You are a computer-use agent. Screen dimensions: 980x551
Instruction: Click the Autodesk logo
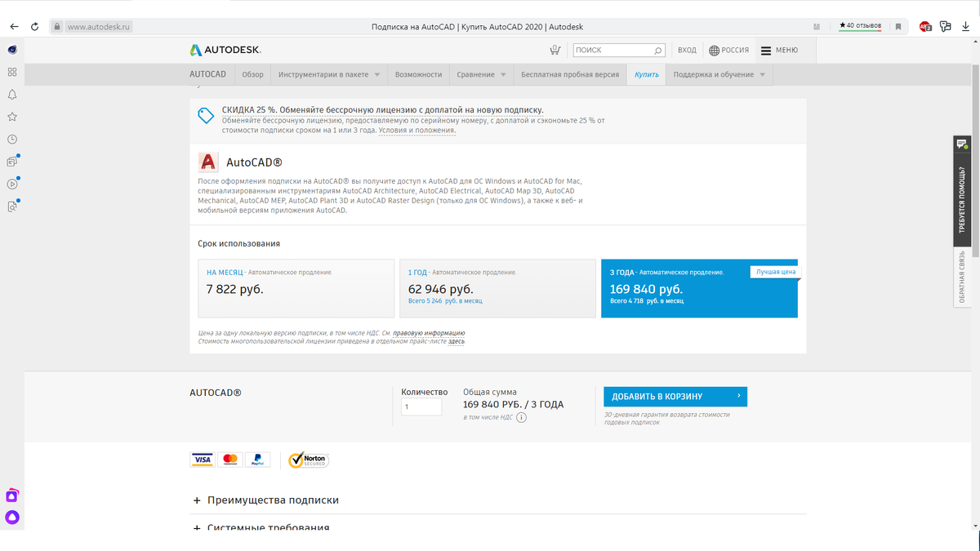225,50
